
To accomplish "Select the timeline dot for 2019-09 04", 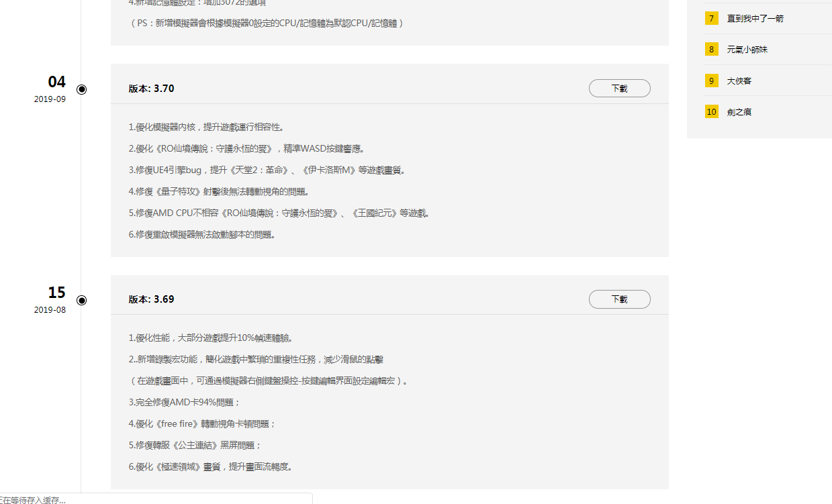I will point(82,89).
